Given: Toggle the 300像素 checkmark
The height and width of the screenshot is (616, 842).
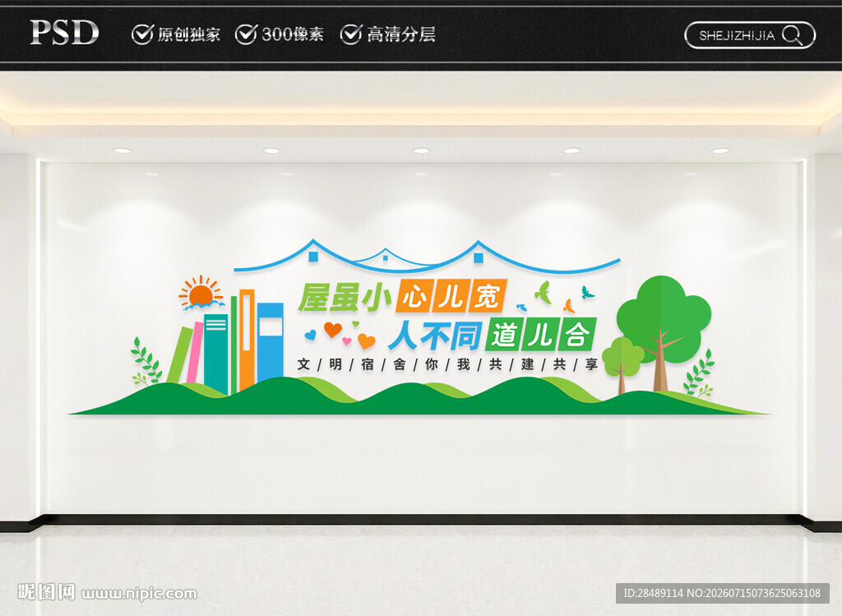Looking at the screenshot, I should point(247,35).
